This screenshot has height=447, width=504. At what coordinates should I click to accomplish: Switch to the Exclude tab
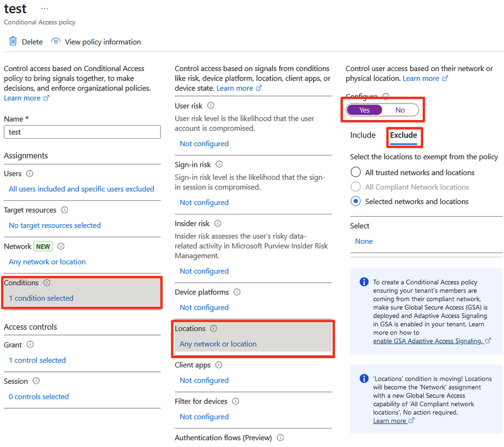[x=403, y=135]
